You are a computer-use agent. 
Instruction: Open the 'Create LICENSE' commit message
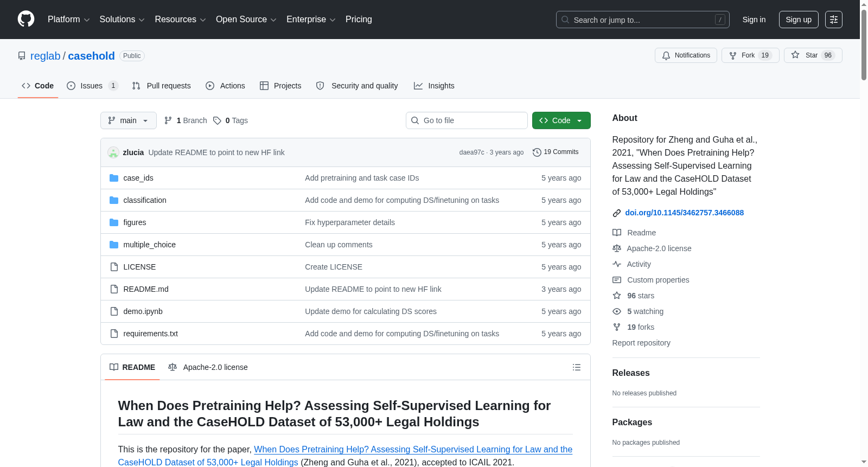[x=334, y=267]
